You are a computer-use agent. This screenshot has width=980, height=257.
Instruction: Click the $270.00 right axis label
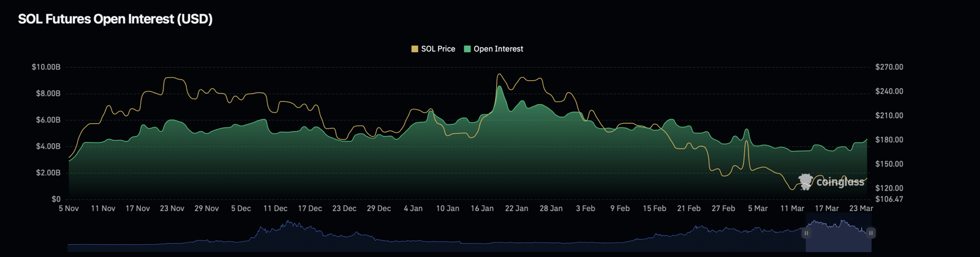(889, 67)
